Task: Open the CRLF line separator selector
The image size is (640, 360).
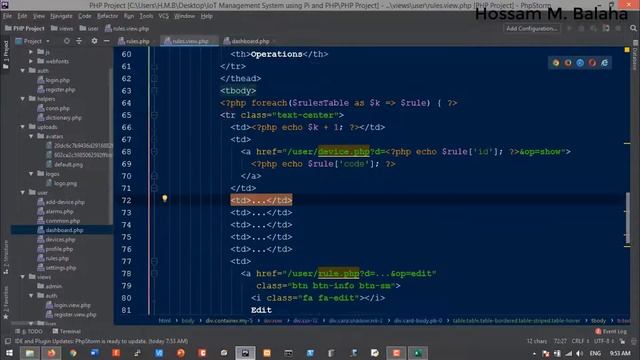Action: click(x=580, y=341)
